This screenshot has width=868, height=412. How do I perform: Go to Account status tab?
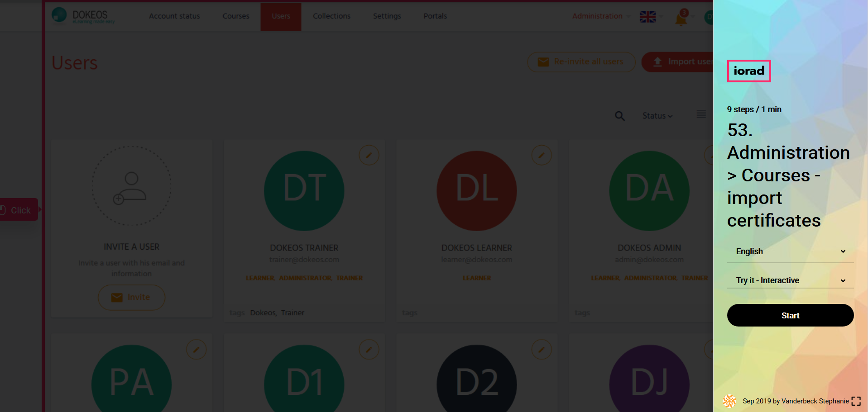point(174,16)
